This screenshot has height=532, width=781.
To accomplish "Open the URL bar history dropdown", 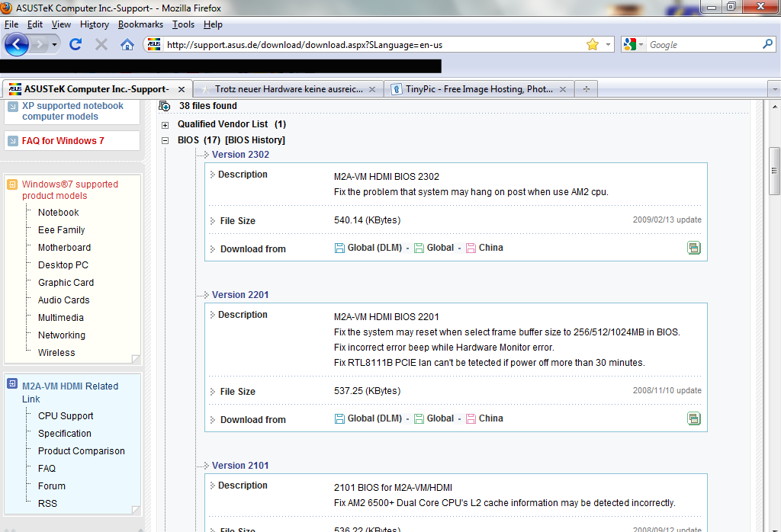I will 608,45.
